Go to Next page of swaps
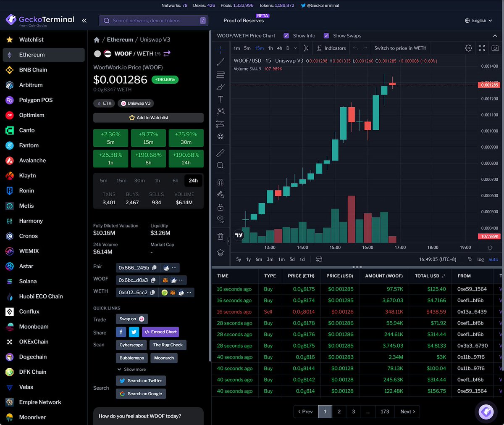Screen dimensions: 504x425 [x=407, y=412]
